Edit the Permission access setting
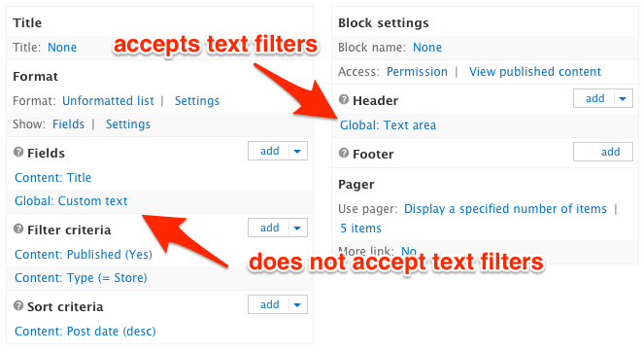 (417, 72)
